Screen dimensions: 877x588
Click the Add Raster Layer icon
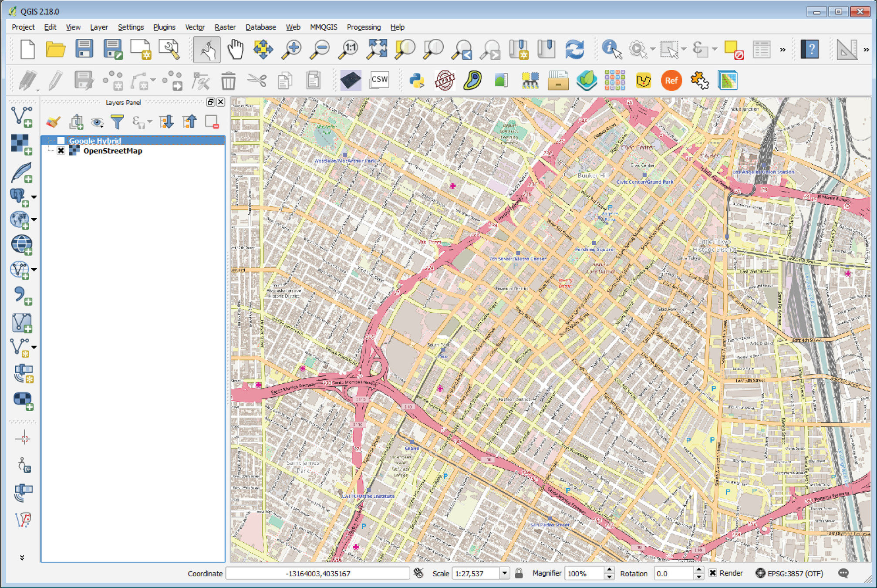pos(22,145)
